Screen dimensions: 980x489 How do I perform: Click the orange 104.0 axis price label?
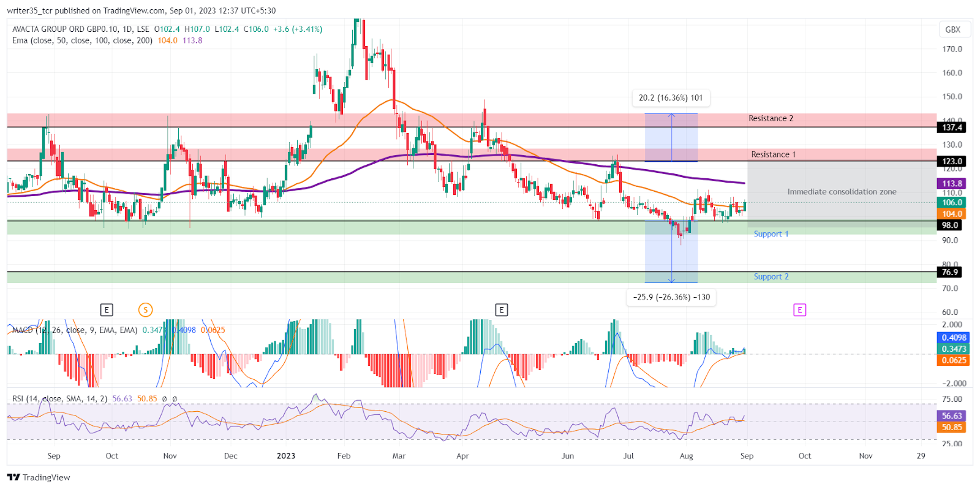coord(952,214)
